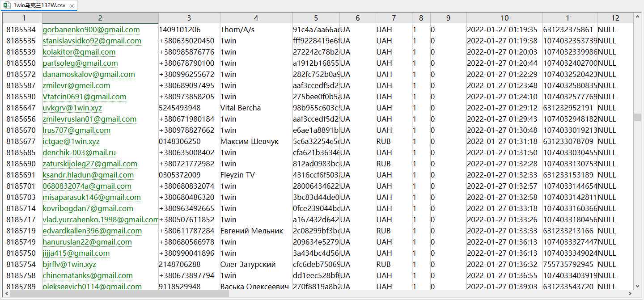644x300 pixels.
Task: Open email zmilevr@gmeil.com
Action: 76,85
